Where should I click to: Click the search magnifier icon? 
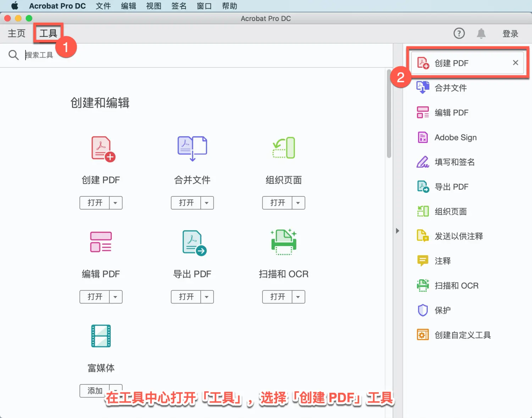[x=13, y=55]
